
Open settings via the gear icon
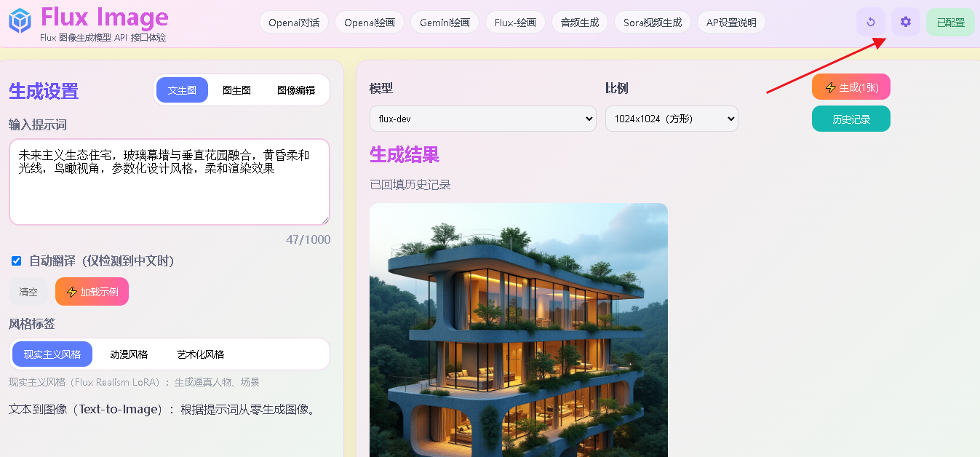(x=906, y=22)
